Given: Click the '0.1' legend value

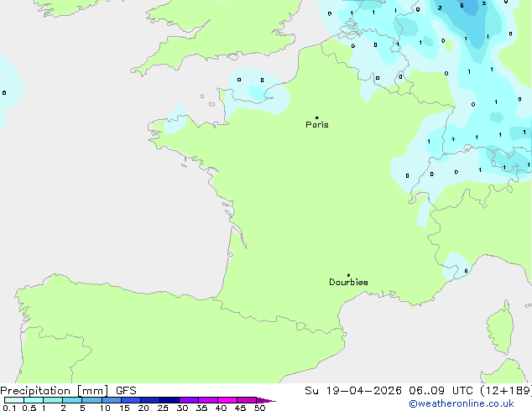Looking at the screenshot, I should coord(9,408).
